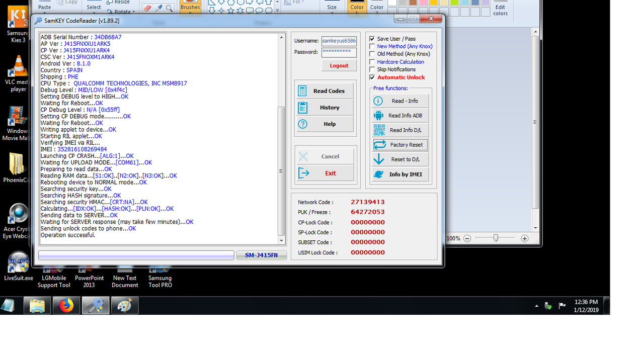This screenshot has width=644, height=362.
Task: Open Paint's Size dropdown
Action: (332, 8)
